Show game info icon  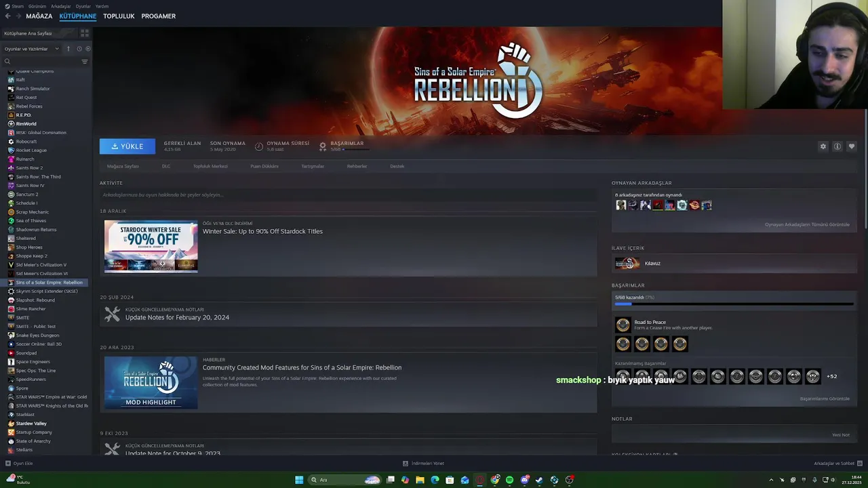tap(837, 146)
